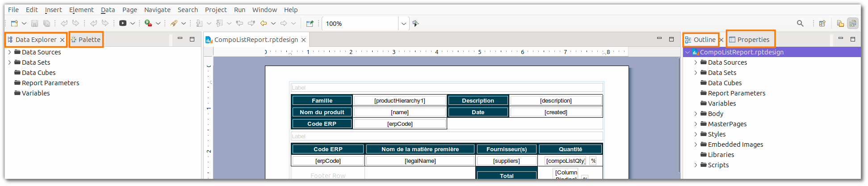Expand Styles node in Outline

[696, 134]
